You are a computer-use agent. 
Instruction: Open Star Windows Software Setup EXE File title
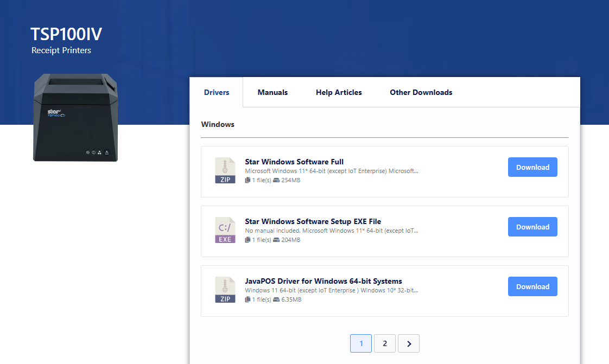[x=313, y=221]
